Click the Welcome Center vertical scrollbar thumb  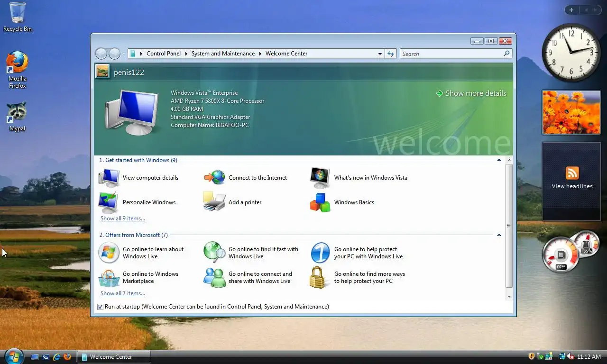[509, 226]
